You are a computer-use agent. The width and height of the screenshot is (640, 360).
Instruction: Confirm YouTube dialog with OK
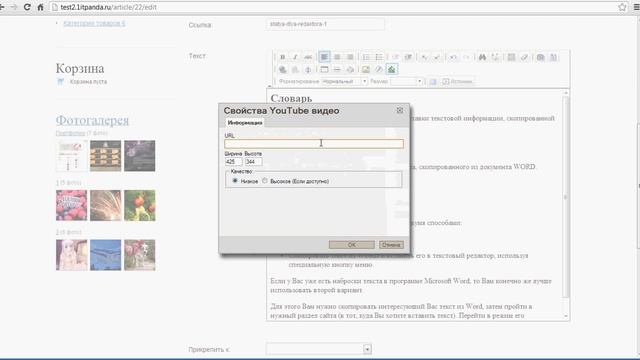point(351,244)
